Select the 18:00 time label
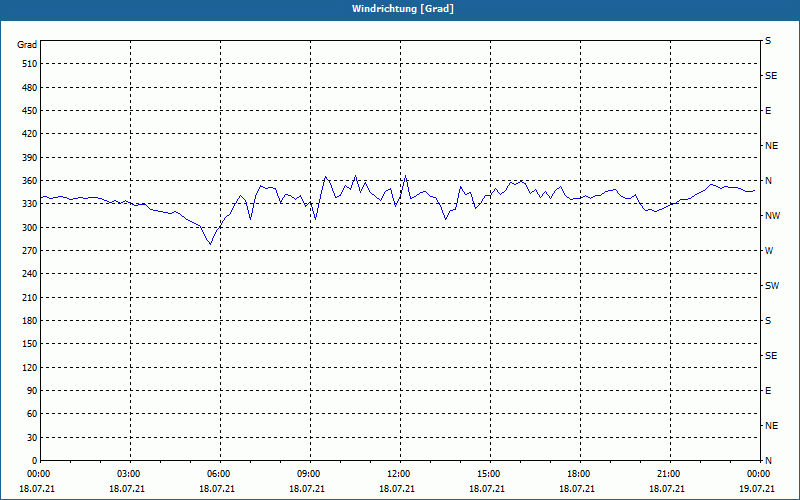Viewport: 800px width, 500px height. (x=579, y=474)
